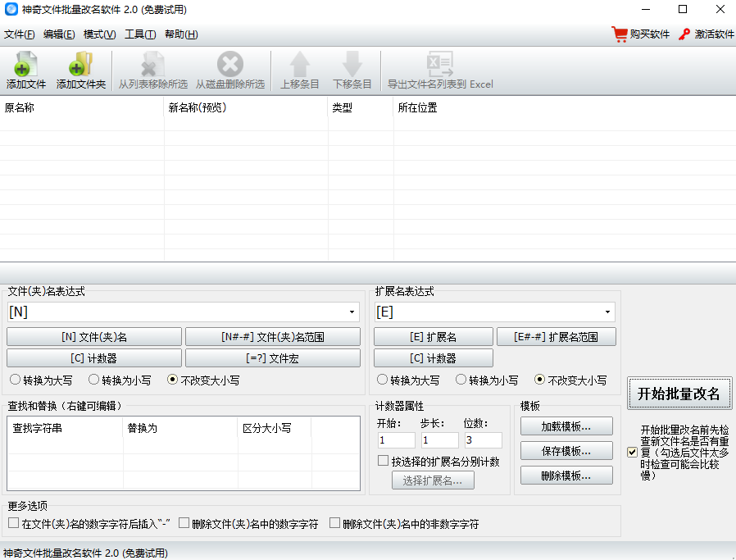Select extension 转换为大写 radio button
The height and width of the screenshot is (560, 736).
point(382,380)
